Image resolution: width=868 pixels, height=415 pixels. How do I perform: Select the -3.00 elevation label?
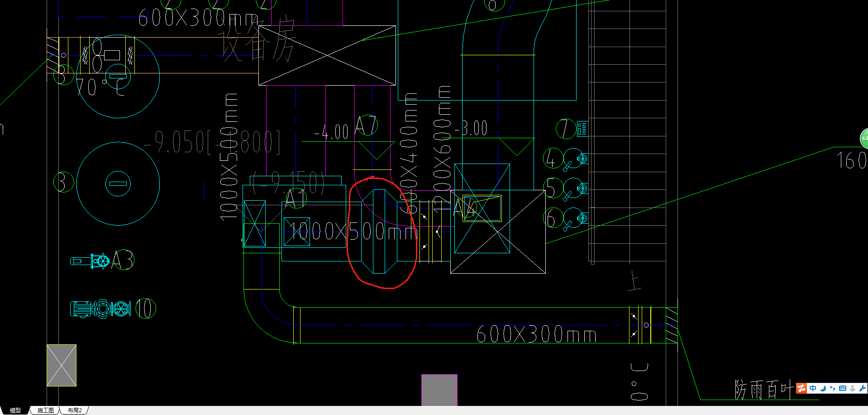471,128
